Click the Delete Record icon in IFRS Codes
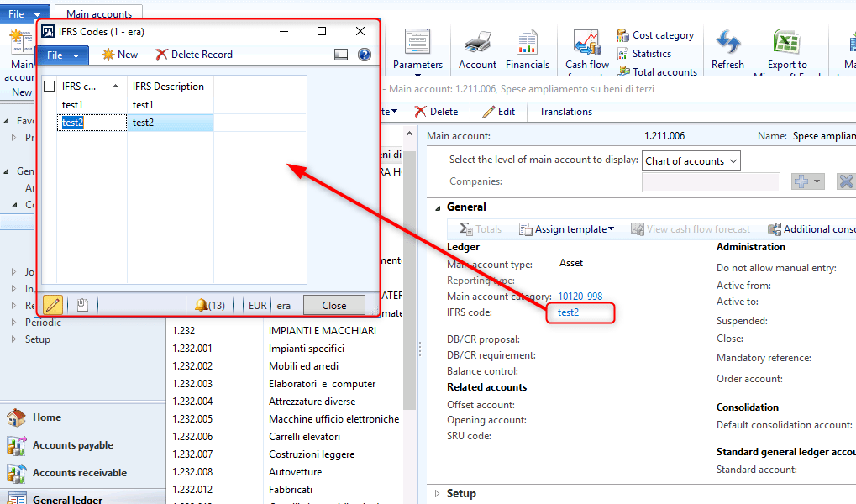 pyautogui.click(x=162, y=55)
